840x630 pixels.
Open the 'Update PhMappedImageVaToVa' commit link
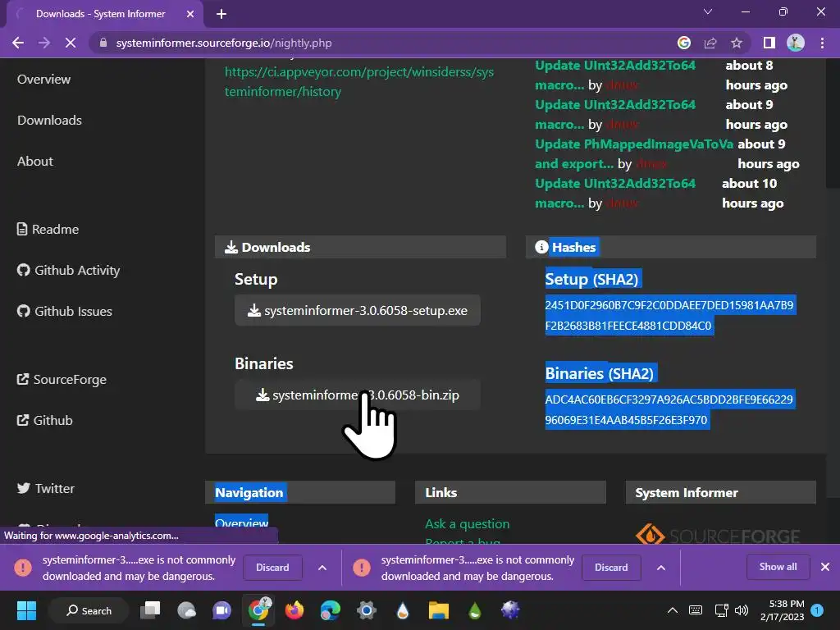coord(634,153)
